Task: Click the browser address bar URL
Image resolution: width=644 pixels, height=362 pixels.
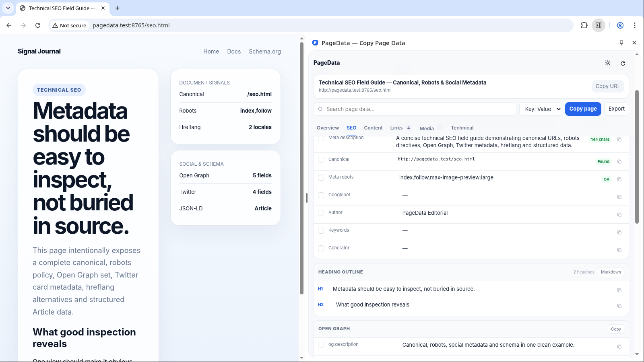Action: 131,25
